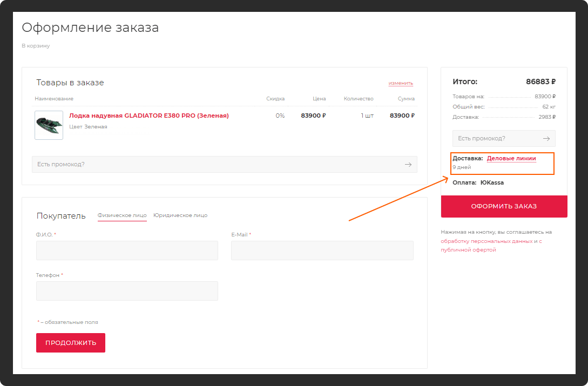Click the Общий вес: label
Image resolution: width=588 pixels, height=386 pixels.
point(468,107)
